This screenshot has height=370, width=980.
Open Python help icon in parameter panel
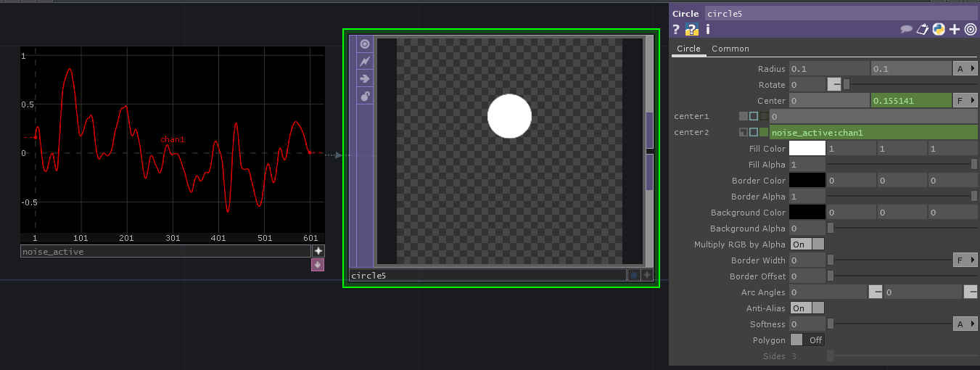[692, 30]
